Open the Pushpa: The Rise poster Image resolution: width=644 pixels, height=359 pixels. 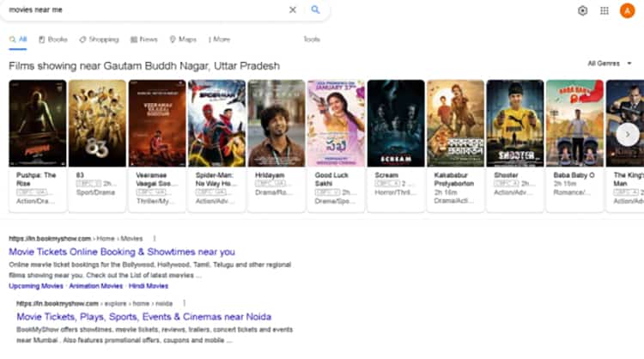coord(38,123)
